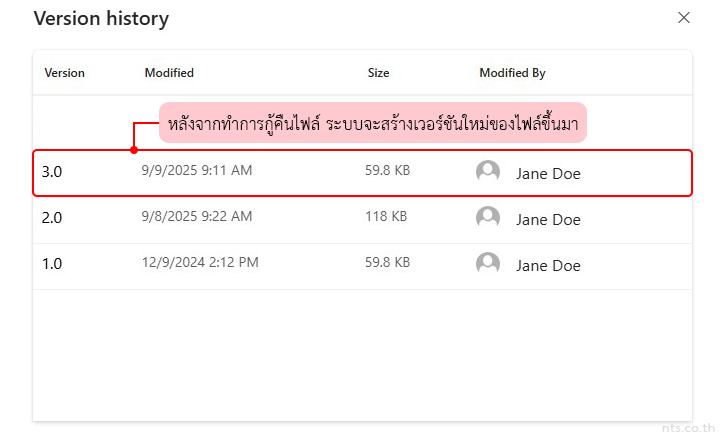Select the 9/8/2025 9:22 AM modified date
This screenshot has width=720, height=434.
coord(197,217)
